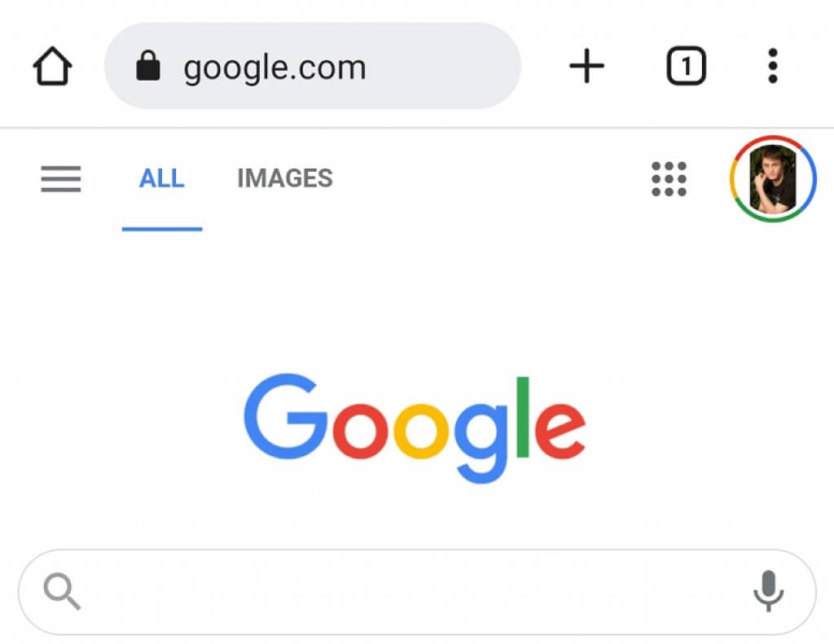Select the ALL tab
This screenshot has height=644, width=834.
tap(161, 178)
